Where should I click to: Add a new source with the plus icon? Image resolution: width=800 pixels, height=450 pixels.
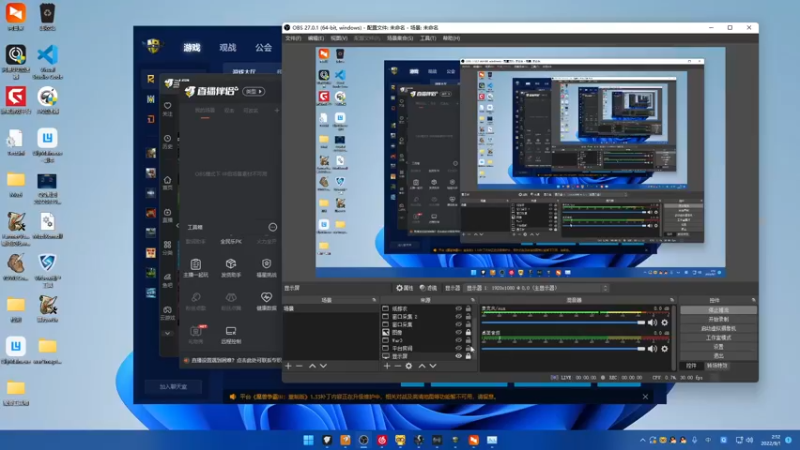tap(387, 366)
